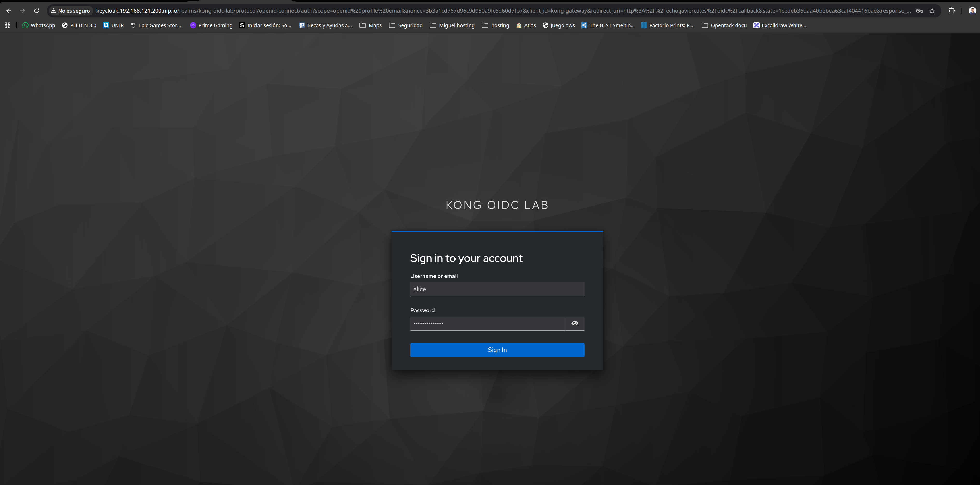Viewport: 980px width, 485px height.
Task: Open the Factorio Prints bookmark
Action: [667, 25]
